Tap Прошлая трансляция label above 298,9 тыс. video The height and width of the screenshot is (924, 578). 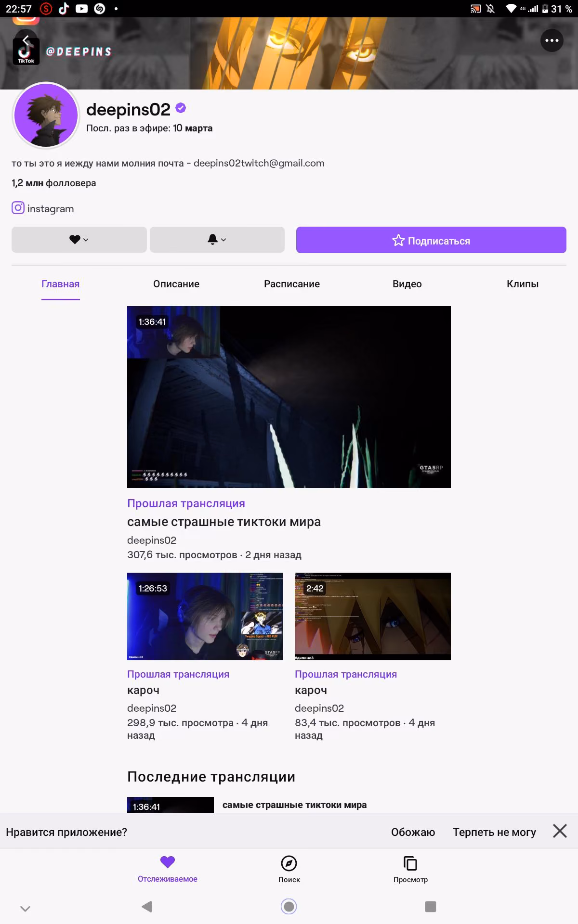[178, 674]
